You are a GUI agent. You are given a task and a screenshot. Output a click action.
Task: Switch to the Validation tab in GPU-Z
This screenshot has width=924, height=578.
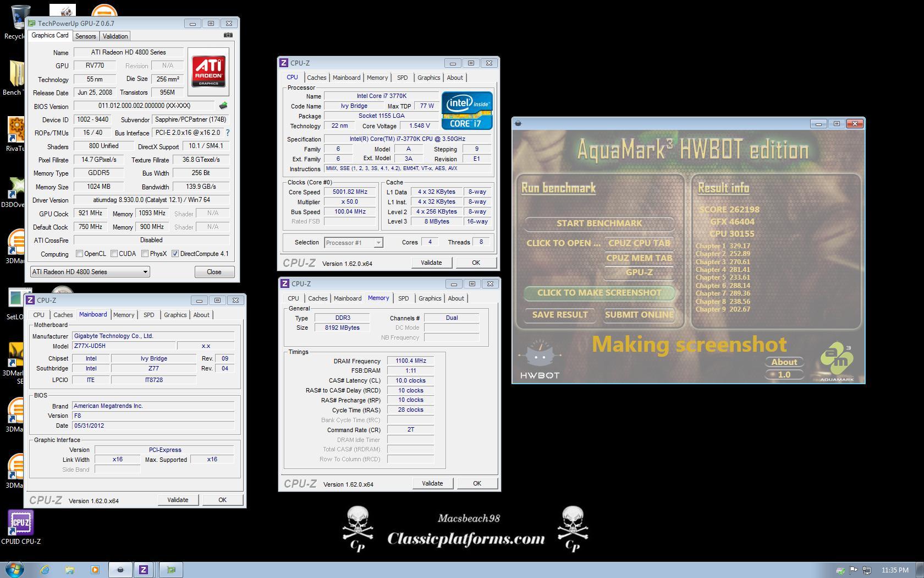point(115,36)
